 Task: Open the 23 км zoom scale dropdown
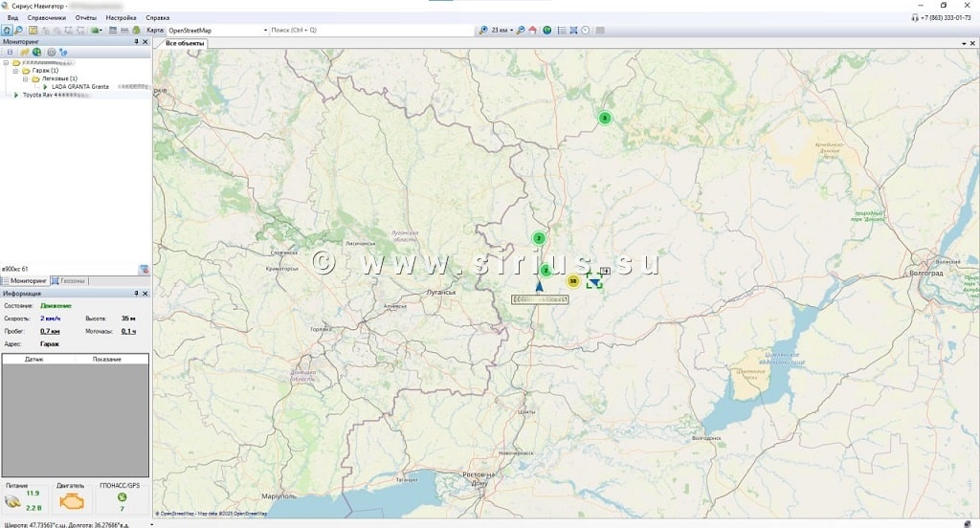click(512, 30)
